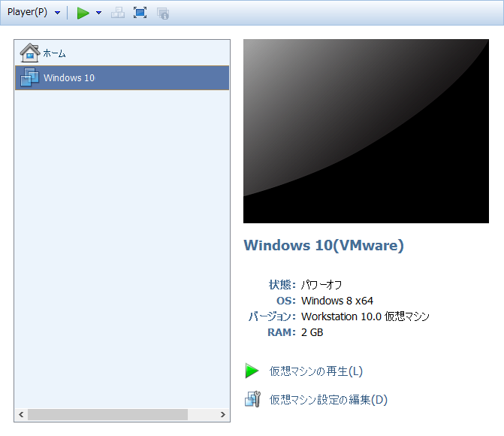Expand the Player(P) dropdown arrow
Viewport: 504px width, 436px height.
[x=58, y=13]
